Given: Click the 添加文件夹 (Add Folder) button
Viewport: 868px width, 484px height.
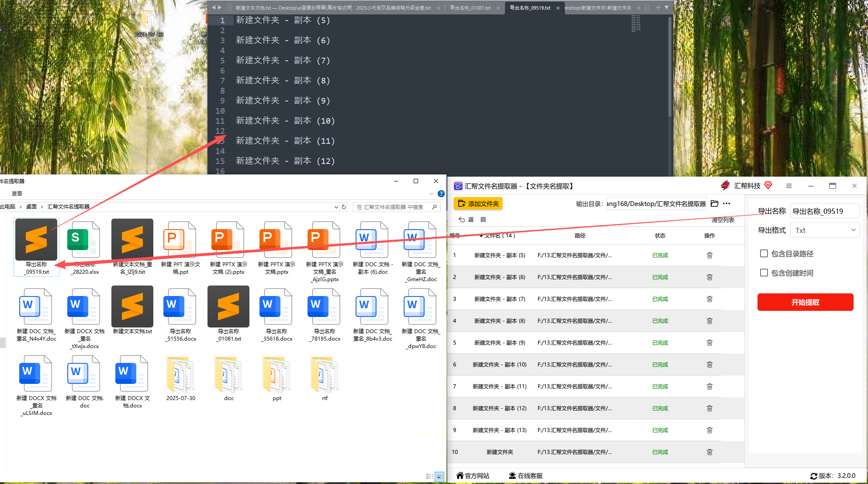Looking at the screenshot, I should coord(478,204).
